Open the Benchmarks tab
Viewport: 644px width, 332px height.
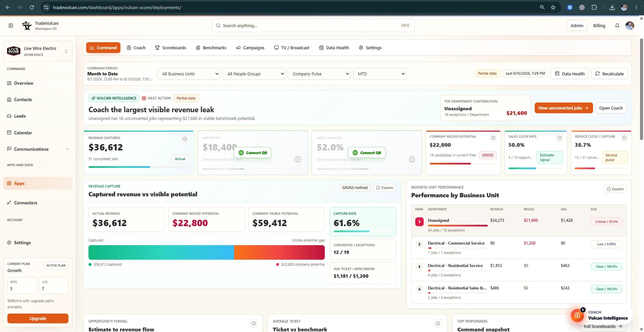pos(211,48)
